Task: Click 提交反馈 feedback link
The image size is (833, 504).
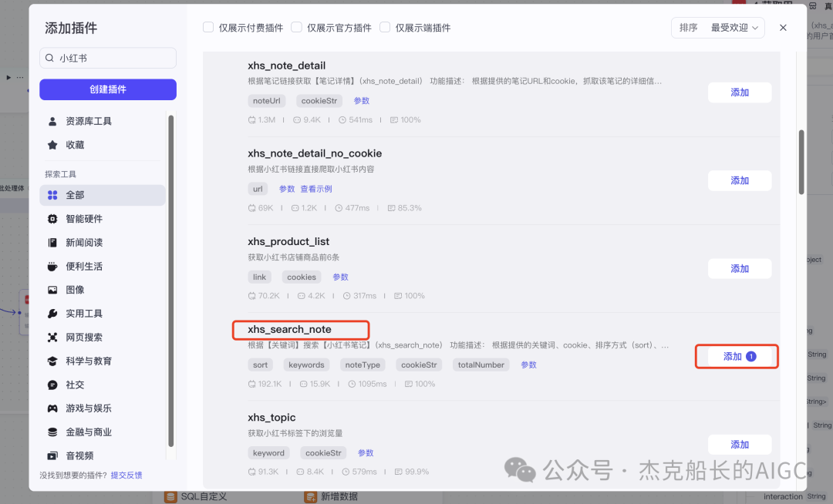Action: pos(126,475)
